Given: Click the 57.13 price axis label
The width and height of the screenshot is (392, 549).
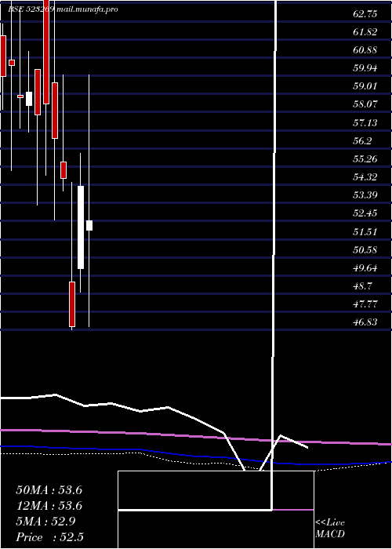Looking at the screenshot, I should pos(365,123).
